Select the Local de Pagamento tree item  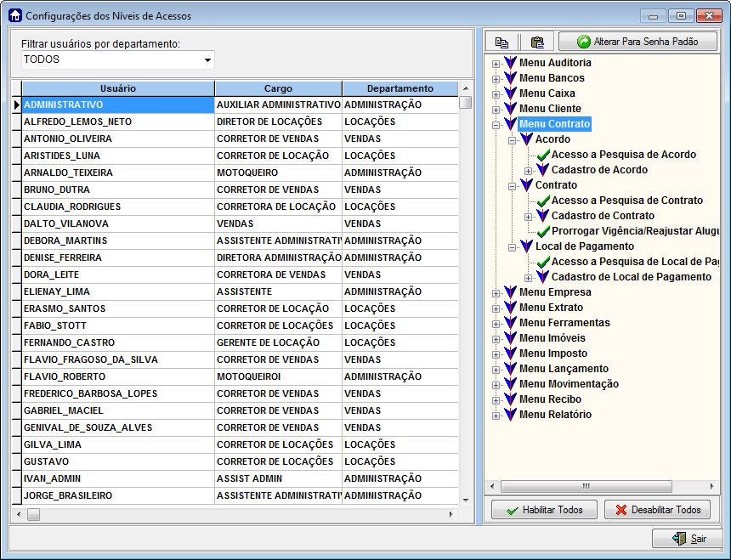point(584,246)
